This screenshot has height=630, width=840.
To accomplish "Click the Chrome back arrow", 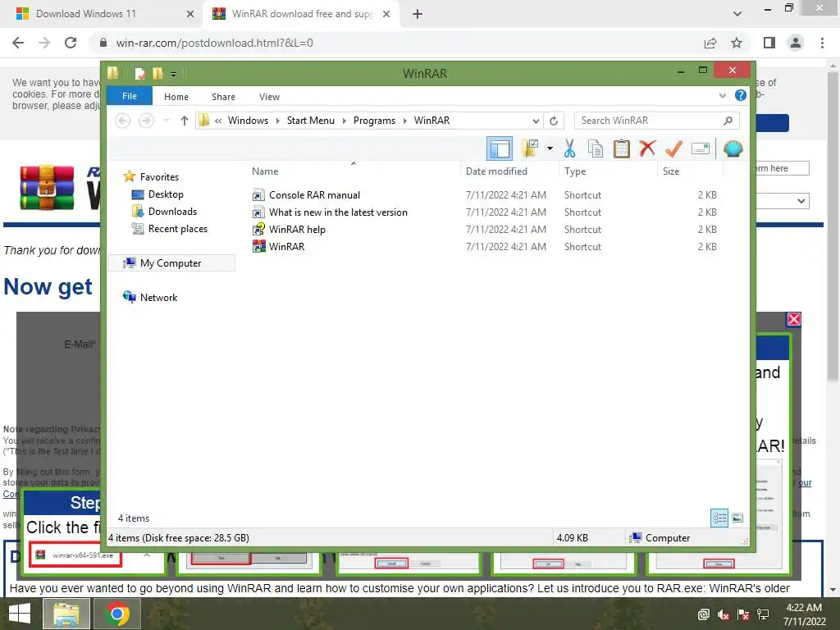I will [18, 43].
